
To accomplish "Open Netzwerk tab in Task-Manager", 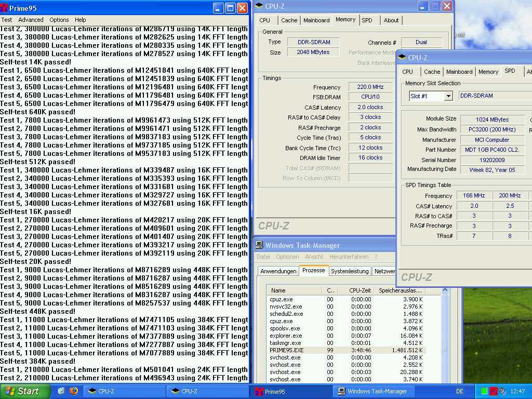I will 384,271.
